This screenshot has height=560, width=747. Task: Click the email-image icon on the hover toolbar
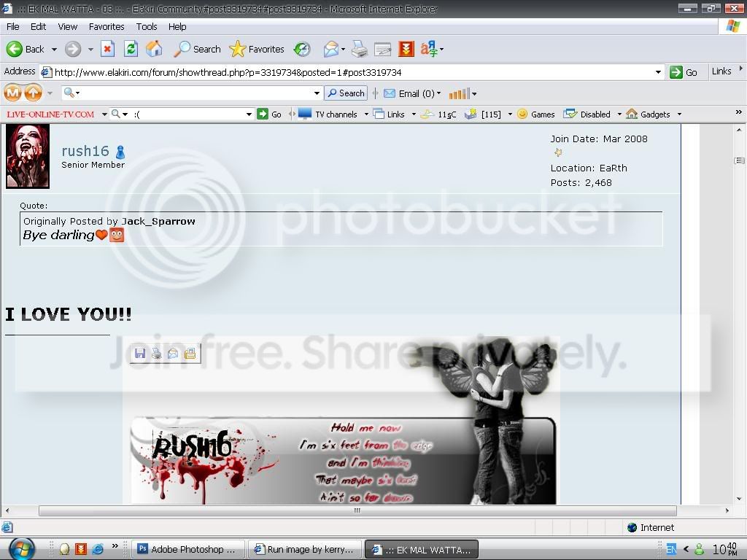173,354
